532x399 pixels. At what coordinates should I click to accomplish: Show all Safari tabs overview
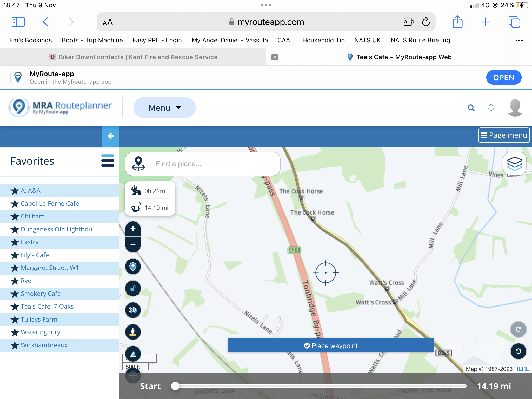514,22
